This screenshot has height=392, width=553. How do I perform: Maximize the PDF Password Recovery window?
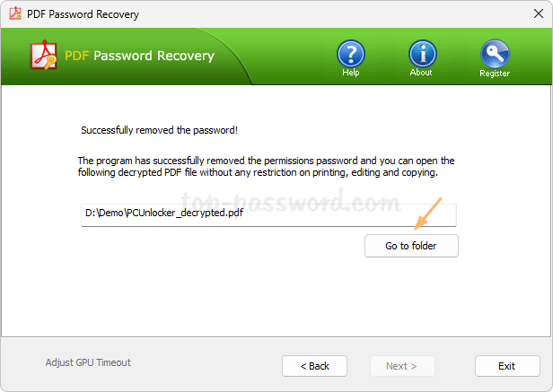(x=487, y=14)
